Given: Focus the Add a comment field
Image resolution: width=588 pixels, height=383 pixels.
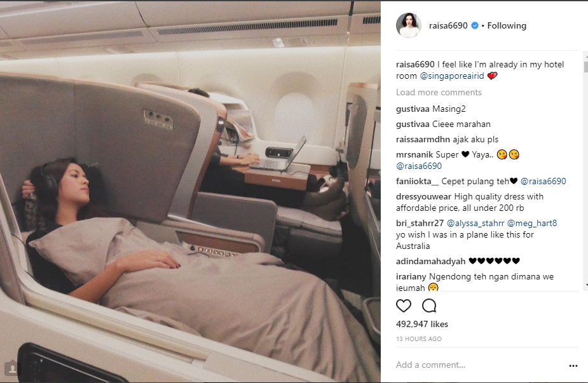Looking at the screenshot, I should (480, 365).
